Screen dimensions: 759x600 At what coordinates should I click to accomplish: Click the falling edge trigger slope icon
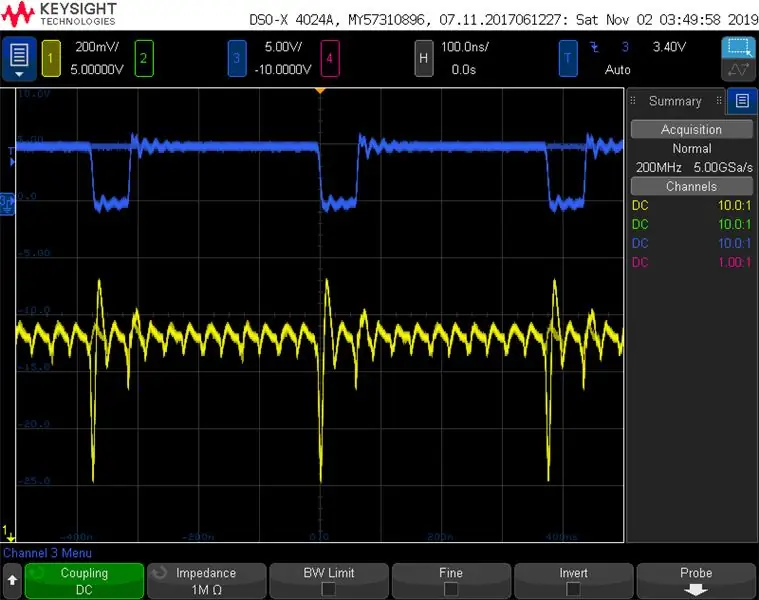point(594,47)
